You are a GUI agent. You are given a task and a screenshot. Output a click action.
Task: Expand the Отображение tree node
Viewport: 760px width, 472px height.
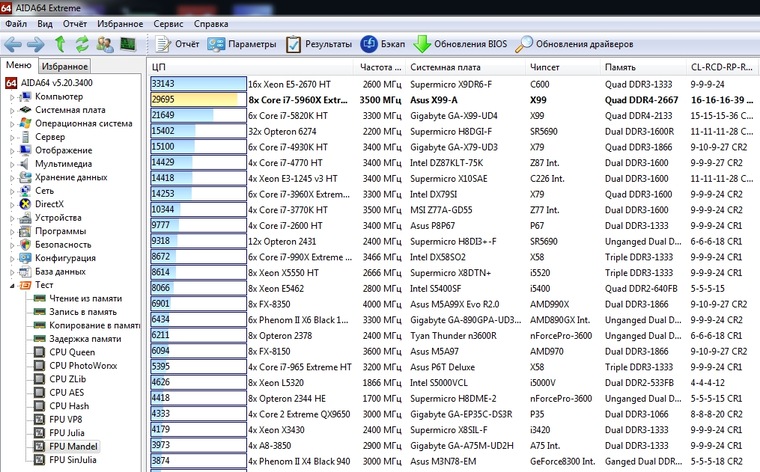[12, 151]
